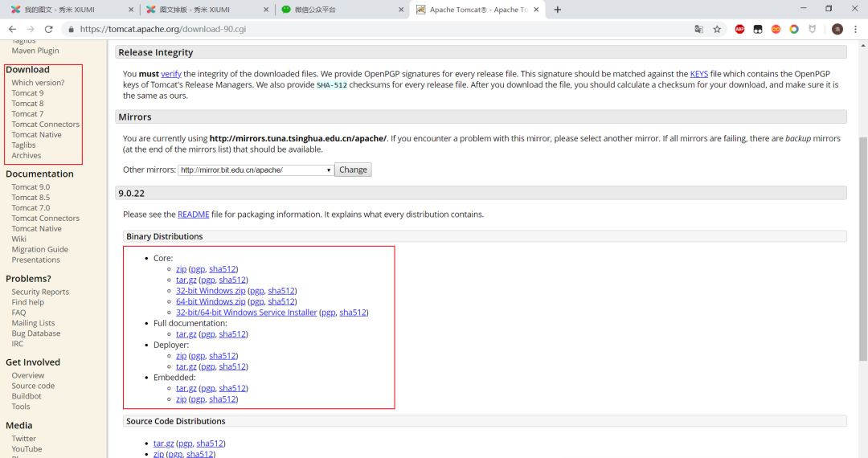Open pgp signature for Core zip
The image size is (868, 458).
[198, 269]
